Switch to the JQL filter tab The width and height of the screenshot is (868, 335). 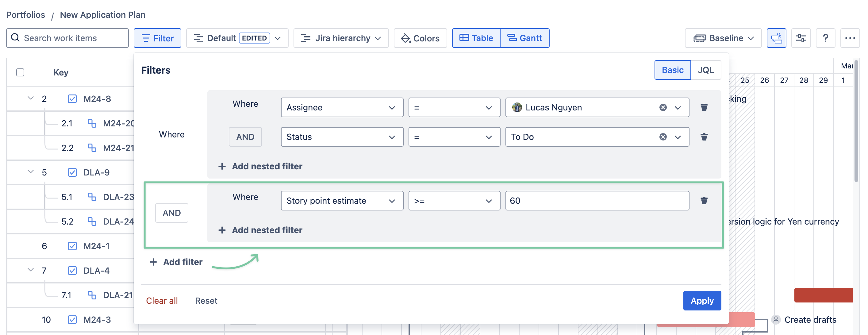[705, 70]
